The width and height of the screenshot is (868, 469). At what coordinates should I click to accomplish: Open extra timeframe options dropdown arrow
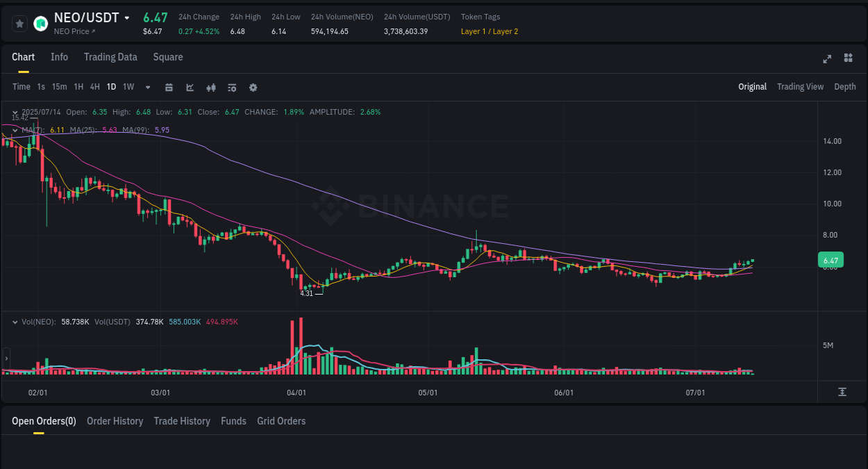click(147, 87)
